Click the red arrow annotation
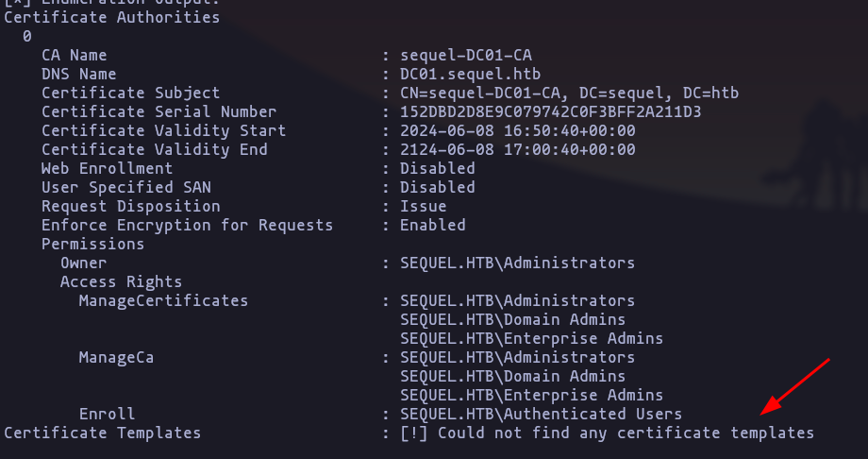868x459 pixels. pos(795,387)
